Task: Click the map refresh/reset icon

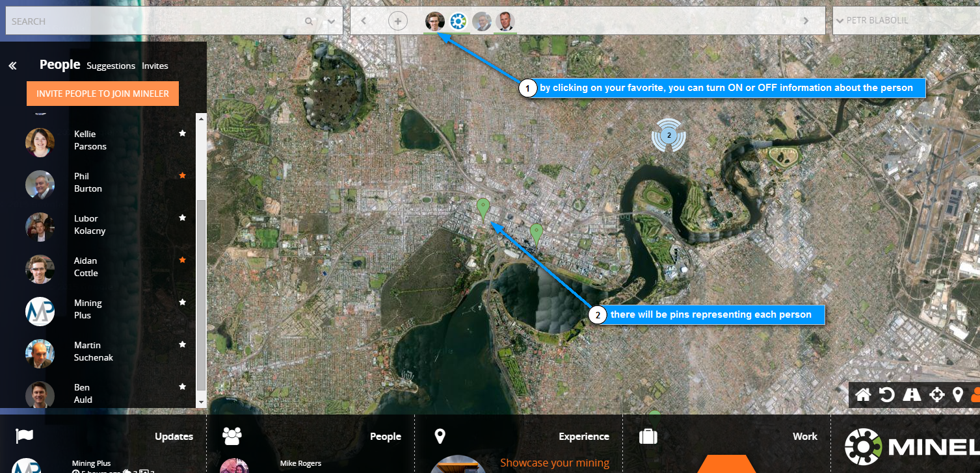Action: [x=886, y=394]
